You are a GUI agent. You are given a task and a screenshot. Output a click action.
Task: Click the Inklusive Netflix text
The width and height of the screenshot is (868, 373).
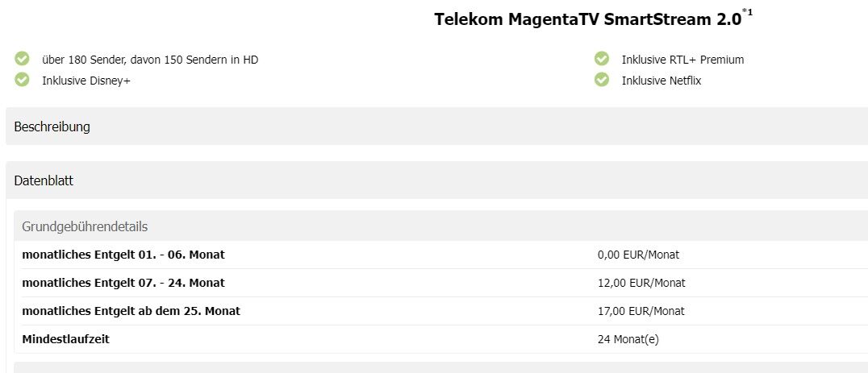pos(661,81)
